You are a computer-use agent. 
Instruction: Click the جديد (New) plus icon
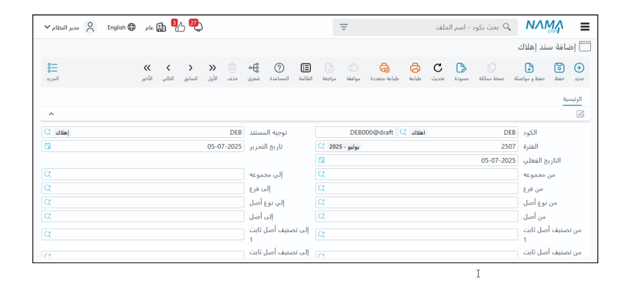point(579,68)
